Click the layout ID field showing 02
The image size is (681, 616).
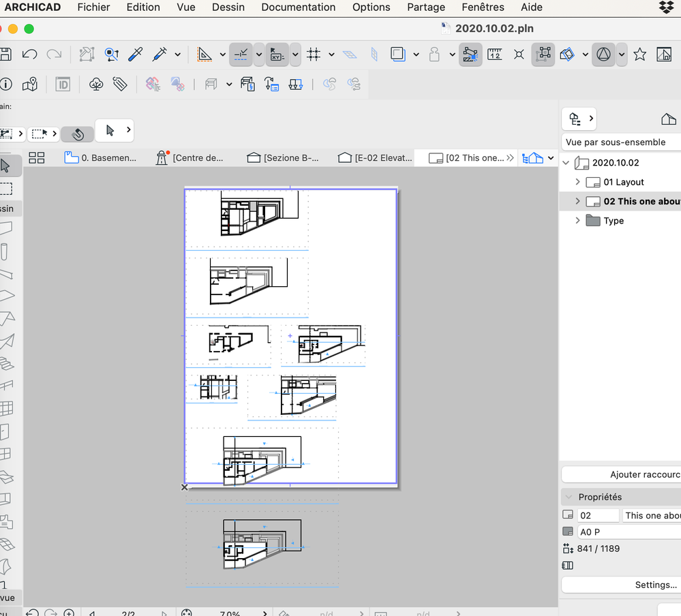coord(598,516)
